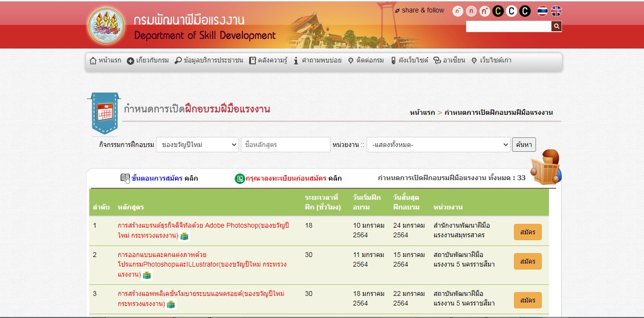Click the ชื่อหลักสูตร course name field
This screenshot has width=644, height=318.
click(x=285, y=145)
